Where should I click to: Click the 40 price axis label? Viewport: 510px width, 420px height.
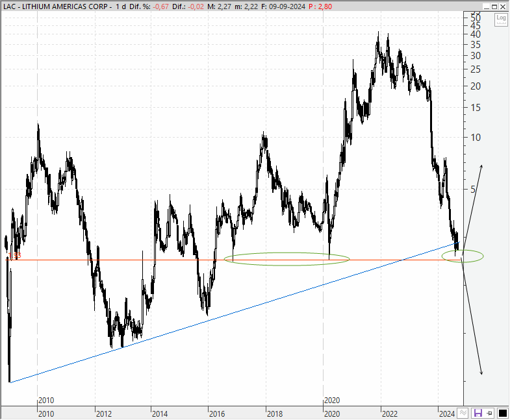click(x=476, y=34)
